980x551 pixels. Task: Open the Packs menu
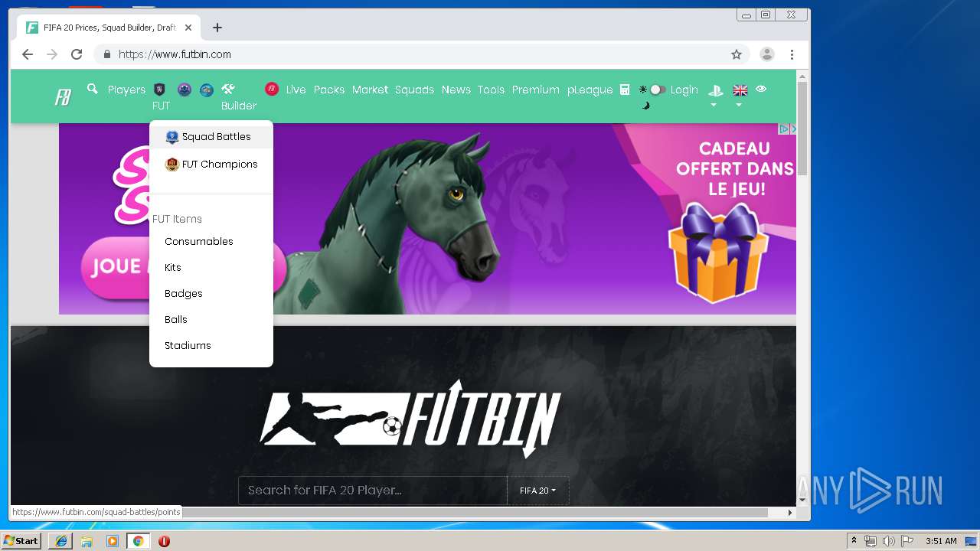tap(329, 90)
